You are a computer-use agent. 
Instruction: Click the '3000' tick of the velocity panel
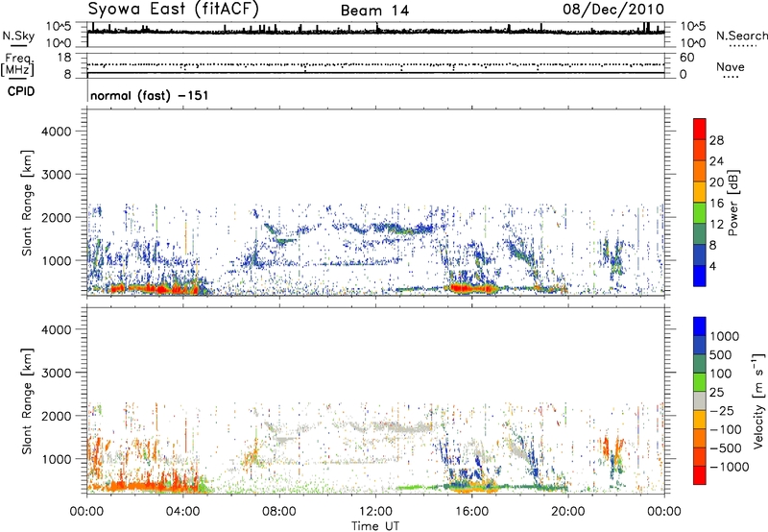click(57, 373)
